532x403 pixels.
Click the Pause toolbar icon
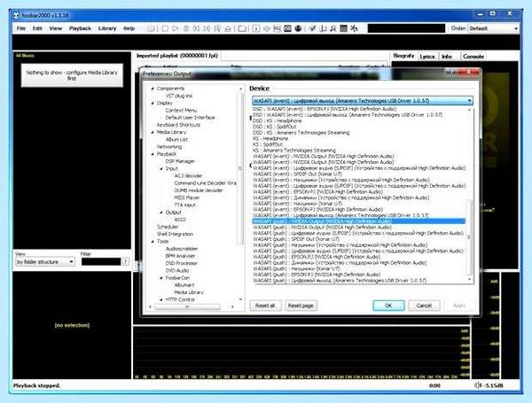(x=186, y=29)
